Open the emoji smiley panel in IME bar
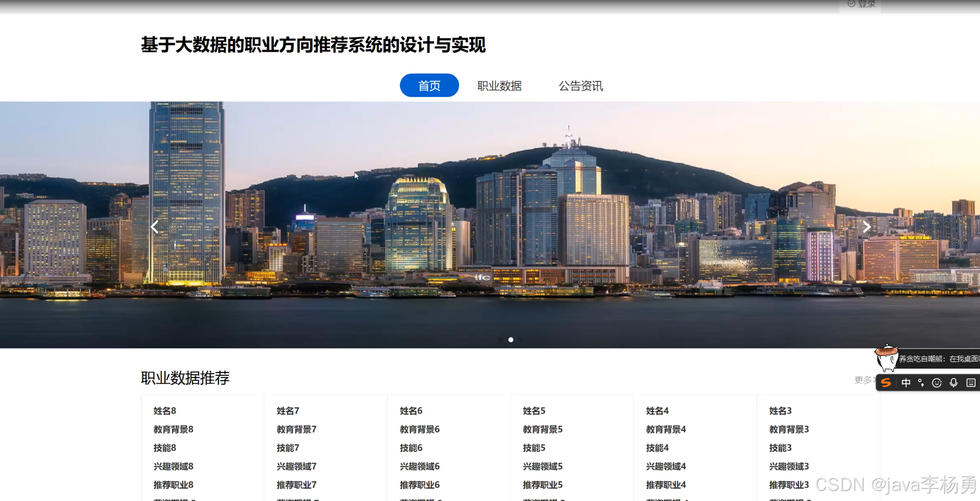The height and width of the screenshot is (501, 980). [937, 383]
